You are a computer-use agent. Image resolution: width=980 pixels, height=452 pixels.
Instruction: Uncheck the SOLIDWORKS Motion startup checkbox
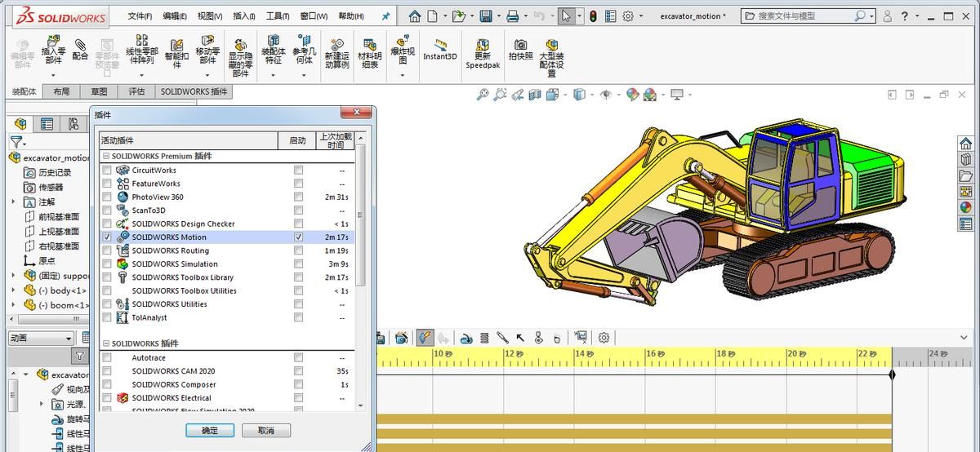pos(299,237)
